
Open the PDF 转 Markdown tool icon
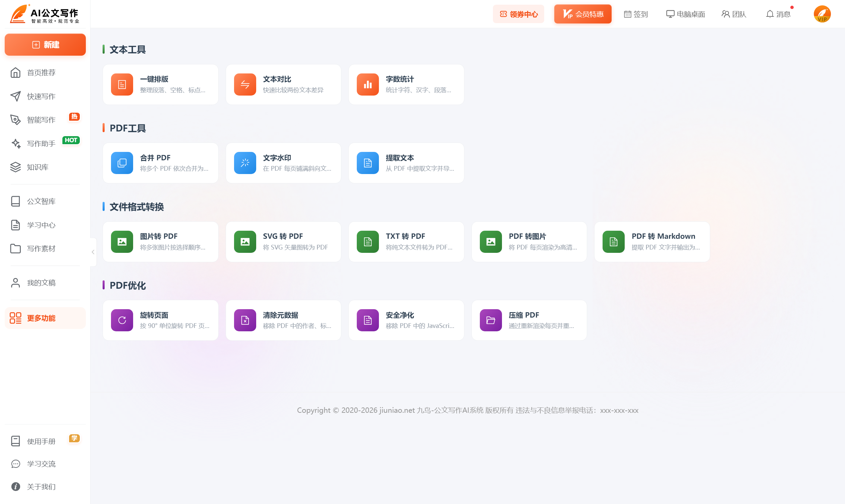tap(613, 242)
